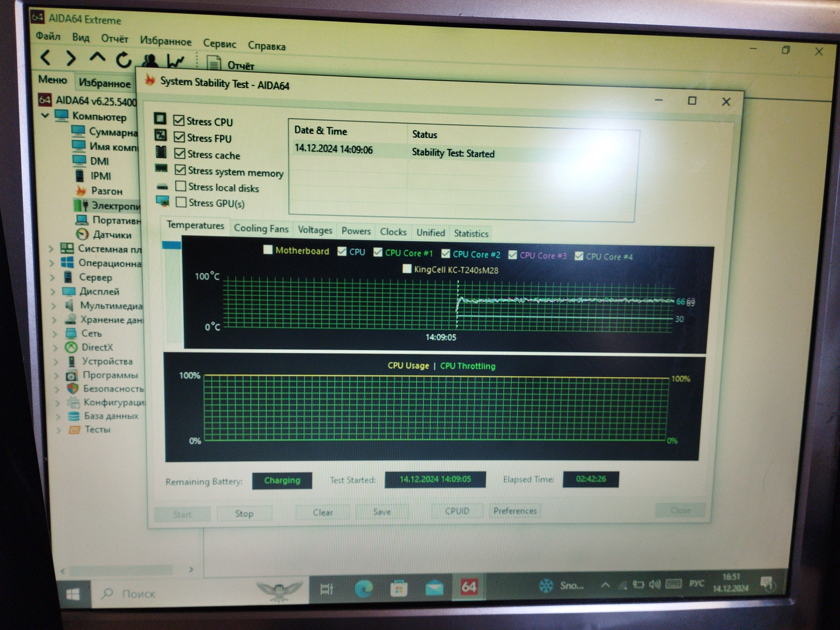Viewport: 840px width, 630px height.
Task: Click the AIDA64 icon on the taskbar
Action: pyautogui.click(x=469, y=587)
